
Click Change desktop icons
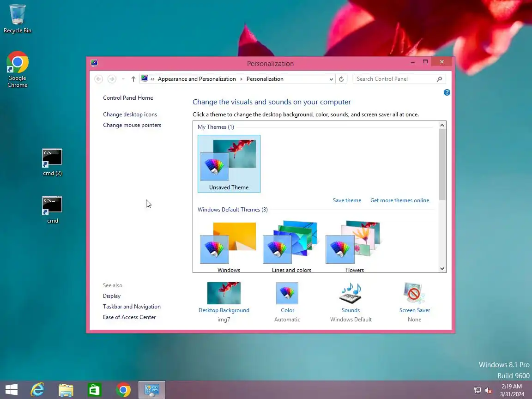click(130, 115)
